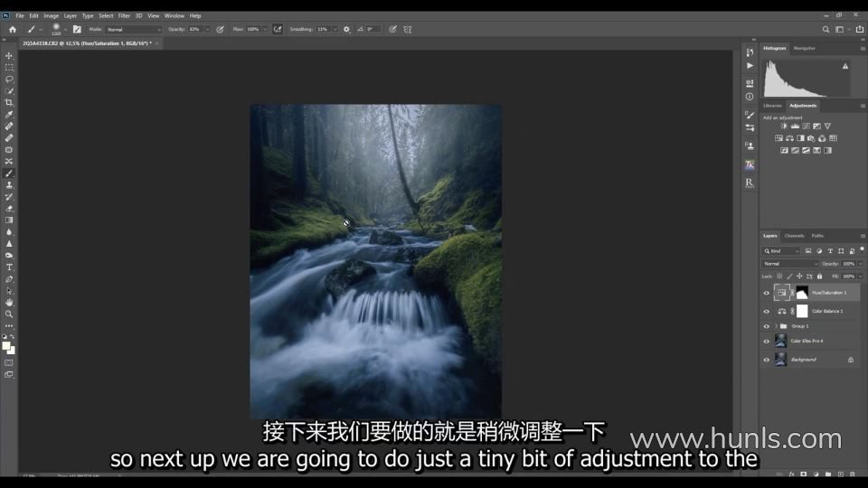
Task: Select the Hand tool
Action: [9, 302]
